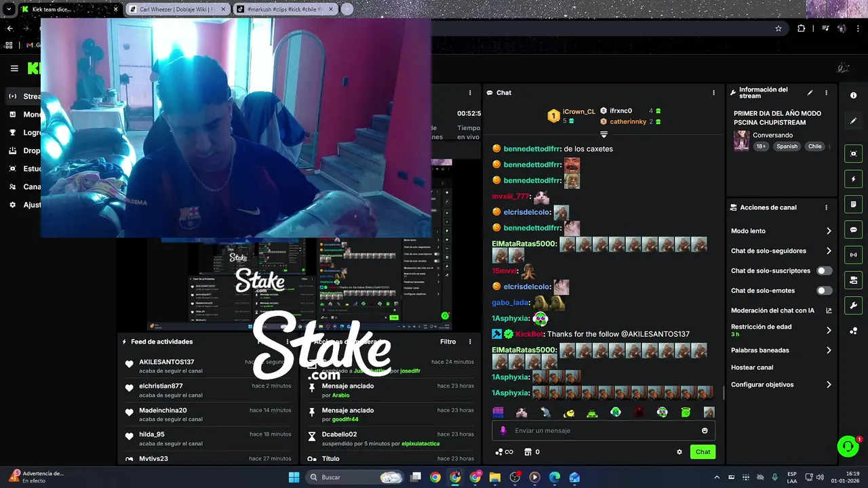The image size is (868, 488).
Task: Select the bee emote in quick emote row
Action: point(569,412)
